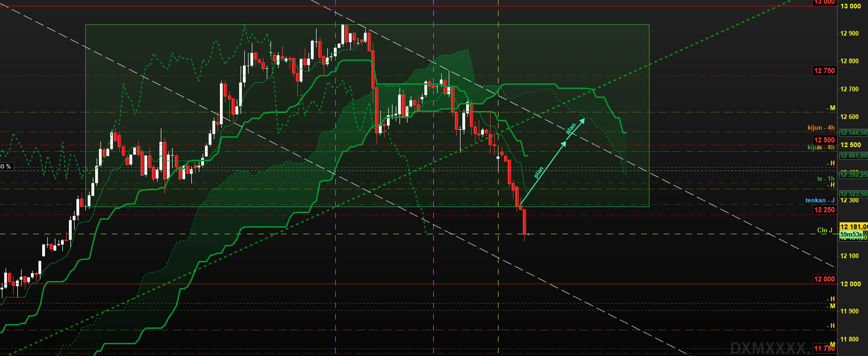
Task: Click the 12 700 price axis label
Action: pos(850,89)
